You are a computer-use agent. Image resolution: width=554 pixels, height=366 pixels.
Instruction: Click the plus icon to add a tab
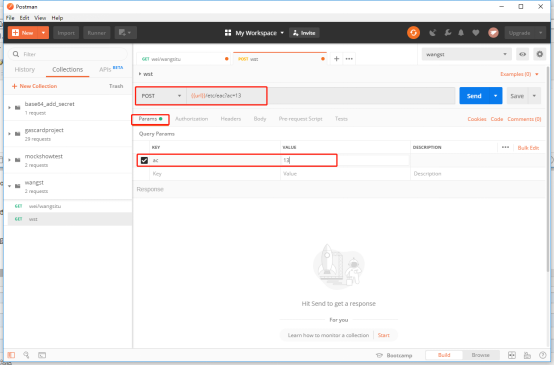pyautogui.click(x=336, y=59)
